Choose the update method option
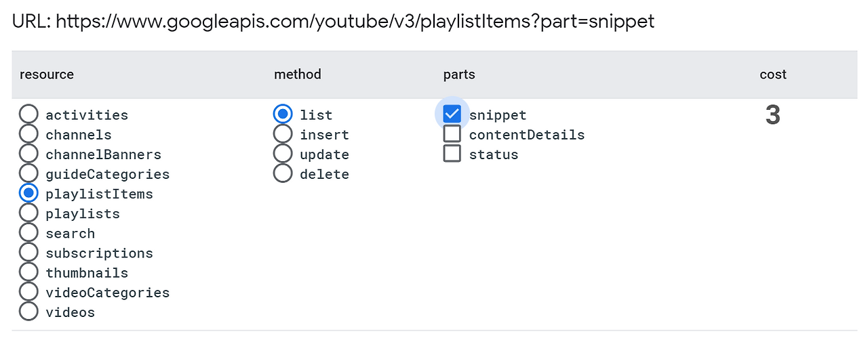 pyautogui.click(x=283, y=154)
